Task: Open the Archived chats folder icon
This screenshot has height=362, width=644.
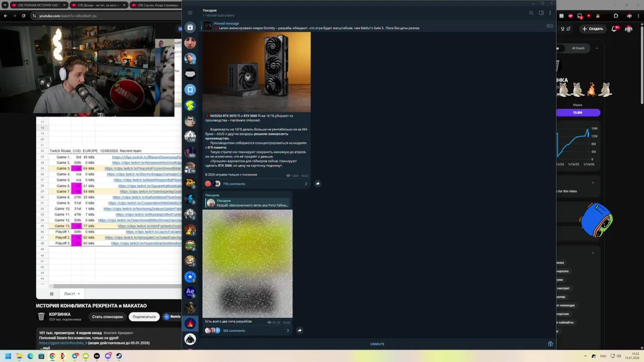Action: point(190,27)
